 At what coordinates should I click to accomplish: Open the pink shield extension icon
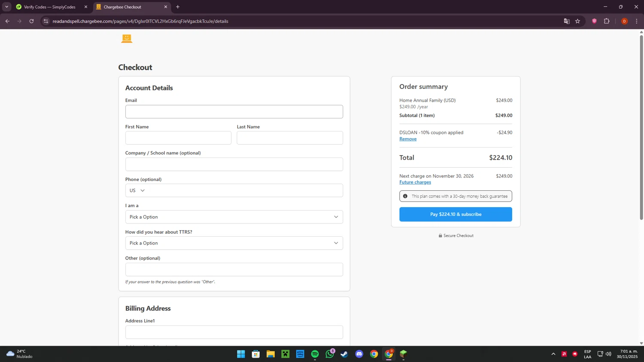tap(594, 21)
